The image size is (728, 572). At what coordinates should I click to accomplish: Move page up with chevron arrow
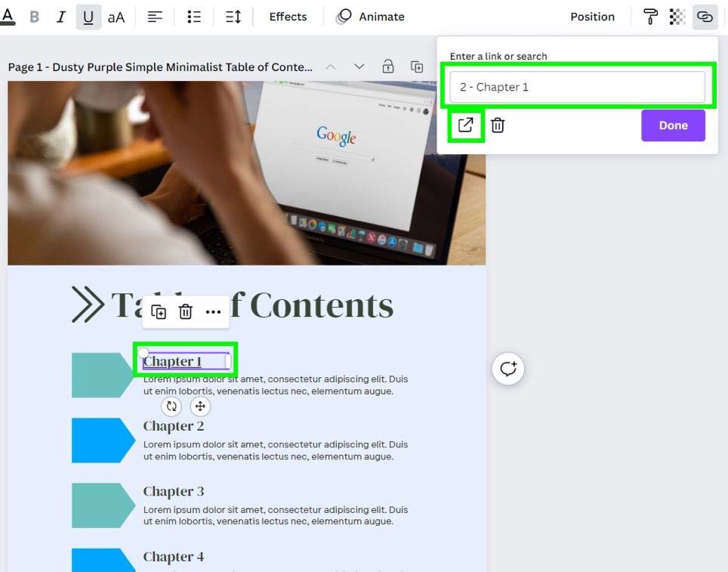click(331, 67)
